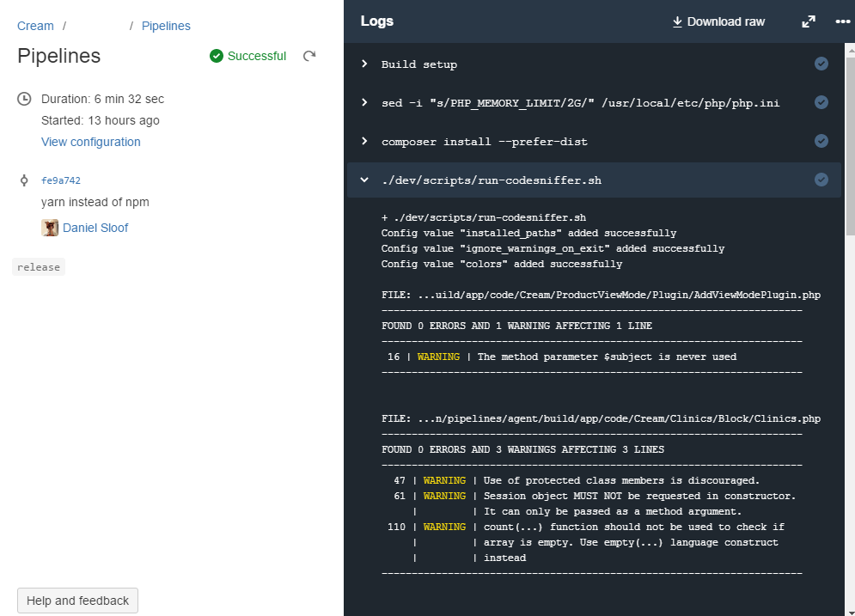This screenshot has width=855, height=616.
Task: Open the three-dot more options menu
Action: coord(842,21)
